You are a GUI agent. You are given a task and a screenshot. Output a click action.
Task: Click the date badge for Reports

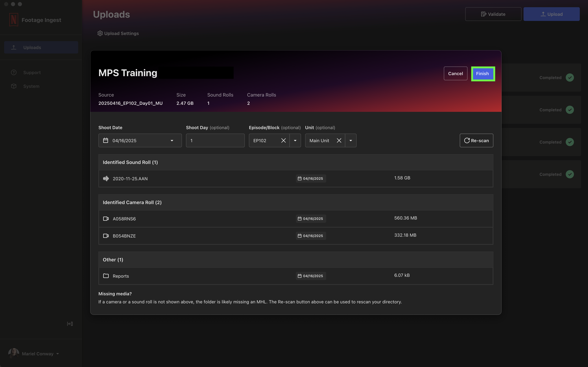[x=311, y=276]
